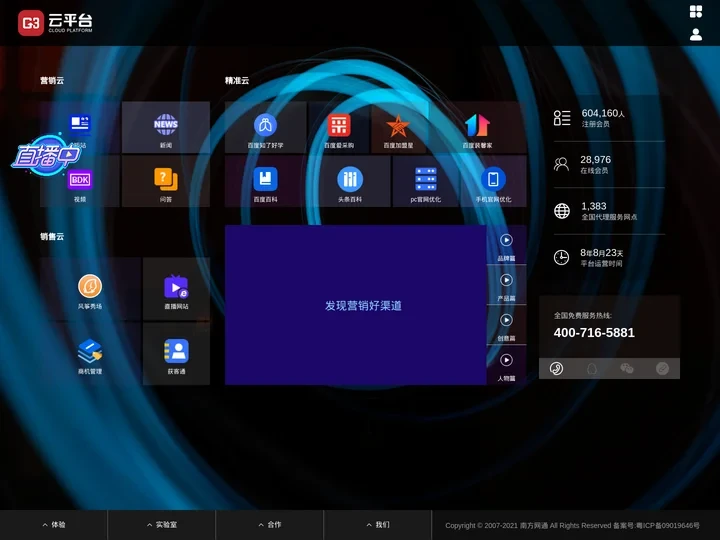
Task: Open the 百度百科 book icon tile
Action: tap(265, 181)
